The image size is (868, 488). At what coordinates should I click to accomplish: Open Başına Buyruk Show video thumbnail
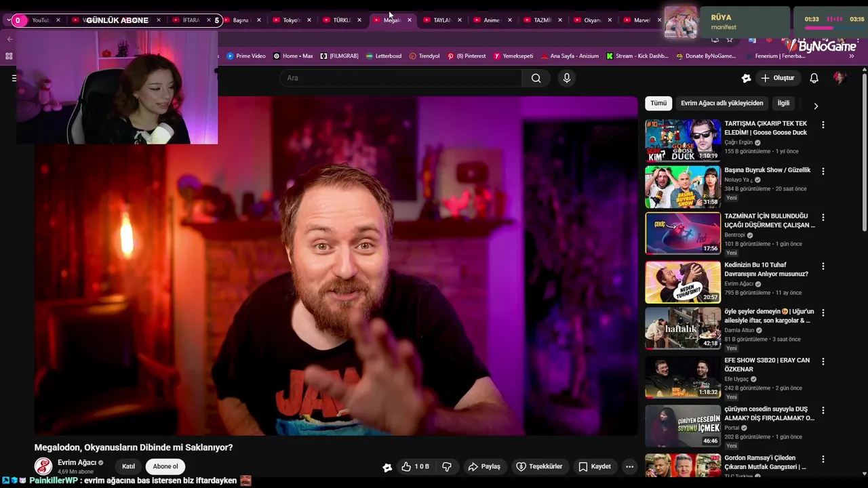(683, 186)
